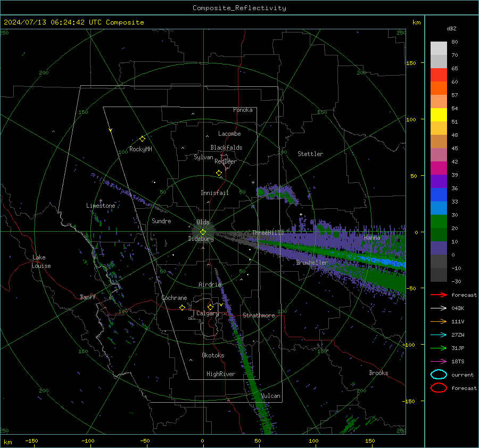Pick the purple 36–39 dBZ swatch
The height and width of the screenshot is (448, 479).
(x=439, y=182)
